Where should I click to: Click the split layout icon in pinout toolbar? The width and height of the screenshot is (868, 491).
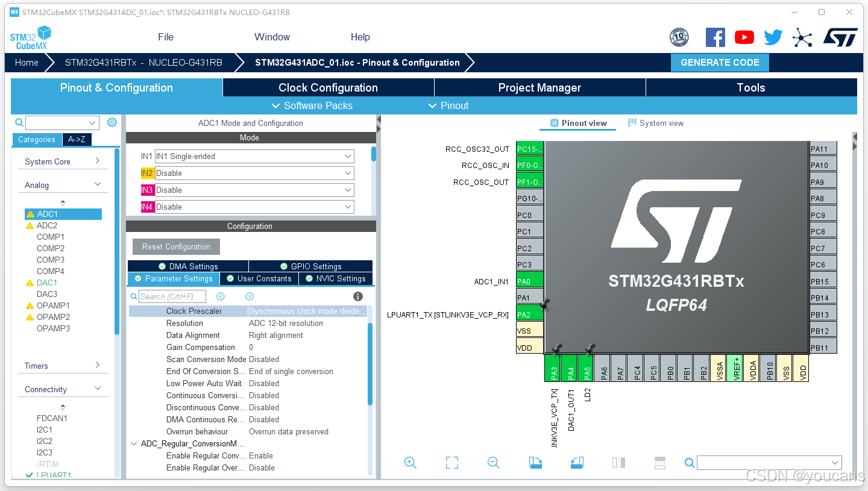[x=660, y=463]
